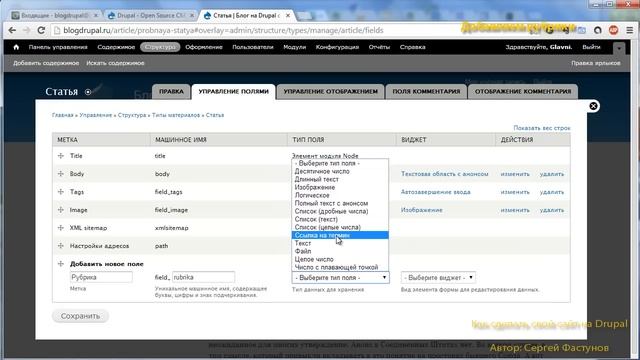Open Панель управления admin menu item
The width and height of the screenshot is (640, 360).
(x=58, y=47)
